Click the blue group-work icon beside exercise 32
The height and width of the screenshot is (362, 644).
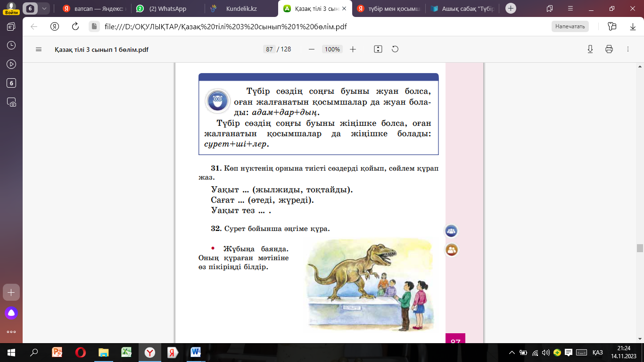pos(452,231)
